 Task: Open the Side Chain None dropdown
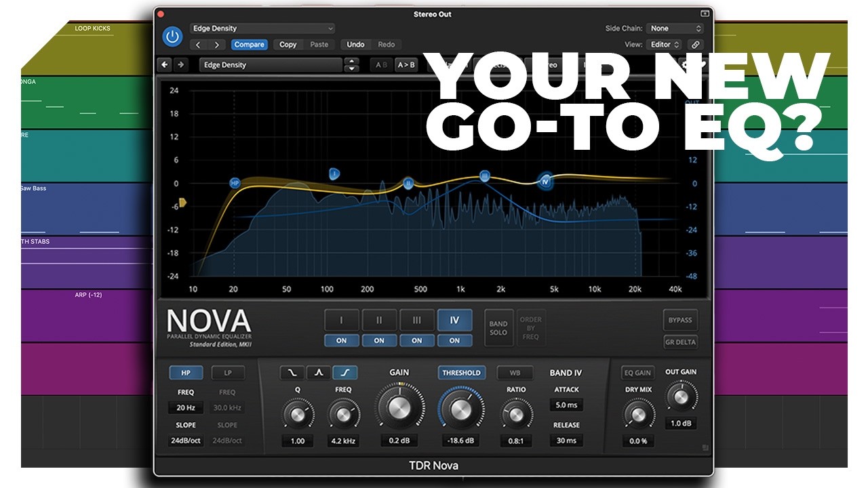pyautogui.click(x=675, y=28)
